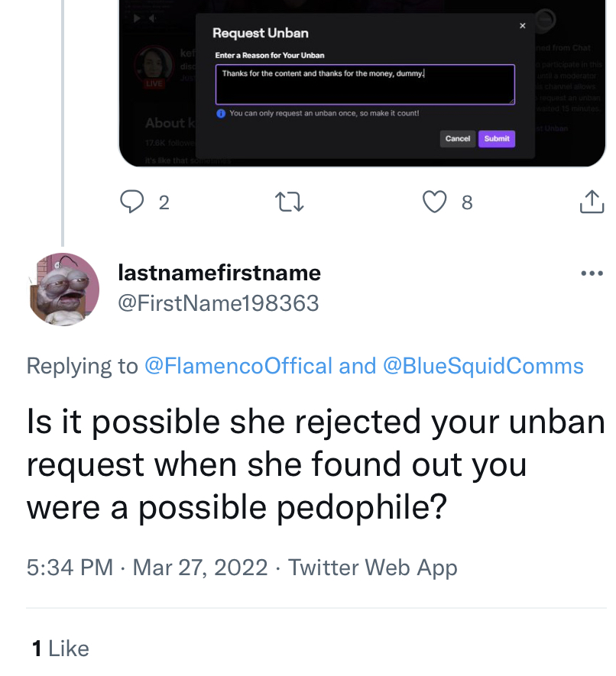Click the reply speech bubble icon
Screen dimensions: 616x676
133,202
